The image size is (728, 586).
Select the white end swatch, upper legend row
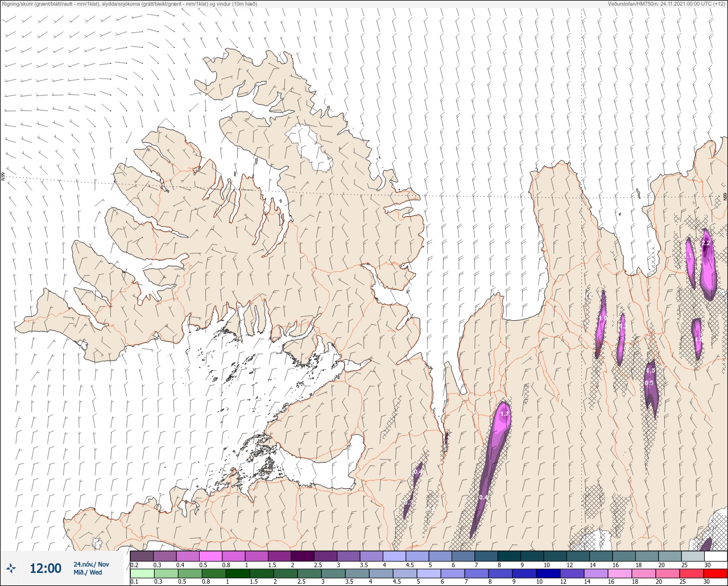click(715, 556)
